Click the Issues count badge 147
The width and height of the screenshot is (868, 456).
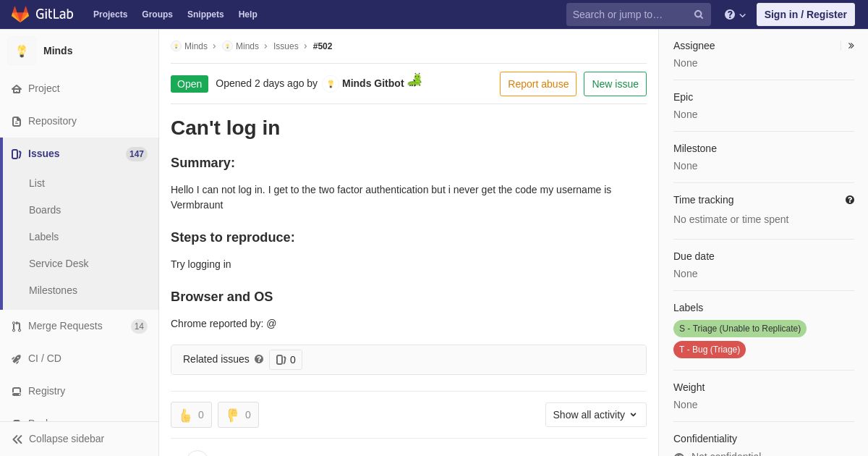pos(137,154)
